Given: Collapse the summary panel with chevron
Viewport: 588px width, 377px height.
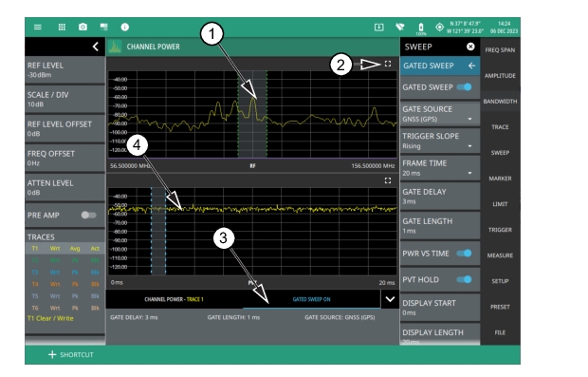Looking at the screenshot, I should point(390,299).
